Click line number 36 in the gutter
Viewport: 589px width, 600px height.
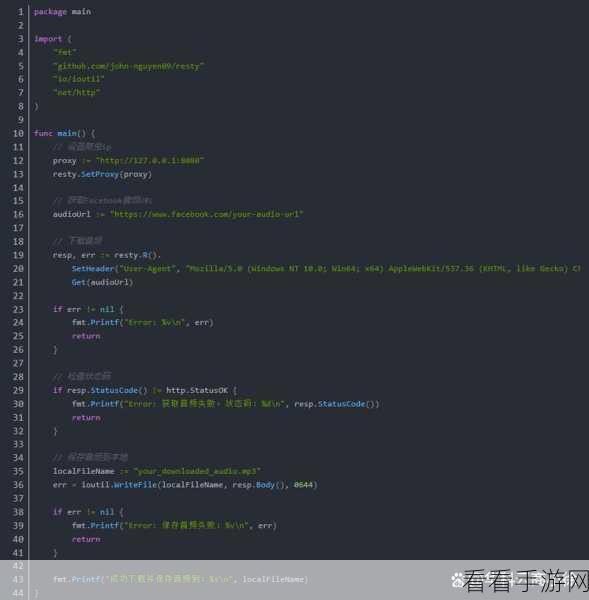(x=18, y=485)
